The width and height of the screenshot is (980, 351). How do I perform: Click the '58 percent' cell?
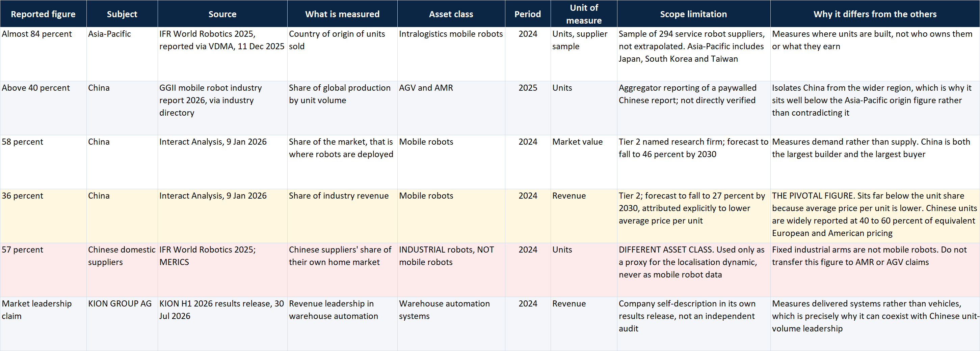(x=43, y=162)
